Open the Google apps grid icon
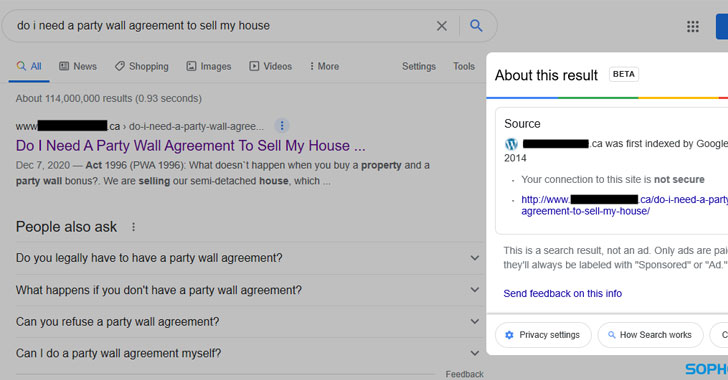The width and height of the screenshot is (728, 380). [x=693, y=26]
